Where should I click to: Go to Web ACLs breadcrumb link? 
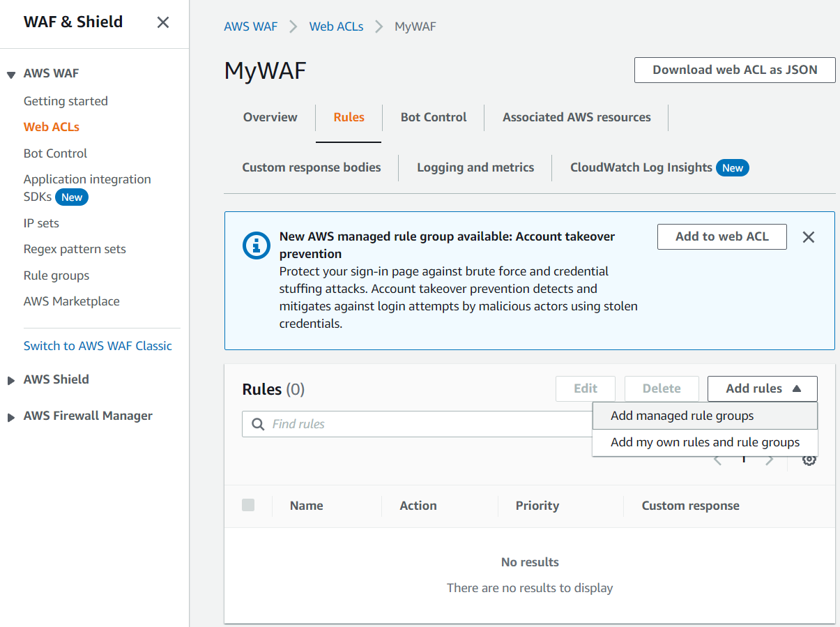[336, 27]
